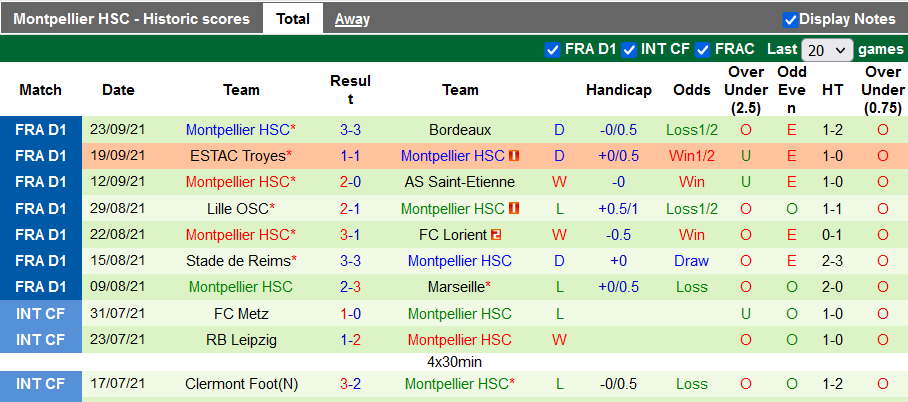
Task: Click FC Lorient's red card icon
Action: (x=494, y=234)
